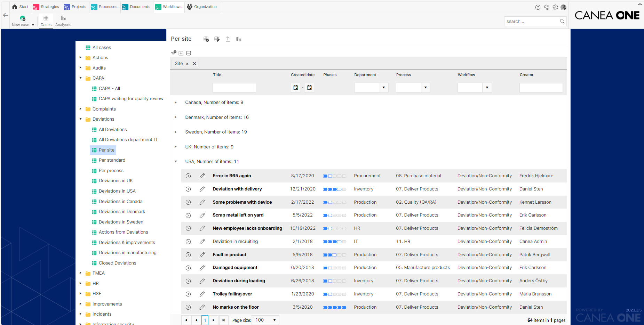Click the export upload arrow icon
The image size is (644, 325).
pos(228,39)
